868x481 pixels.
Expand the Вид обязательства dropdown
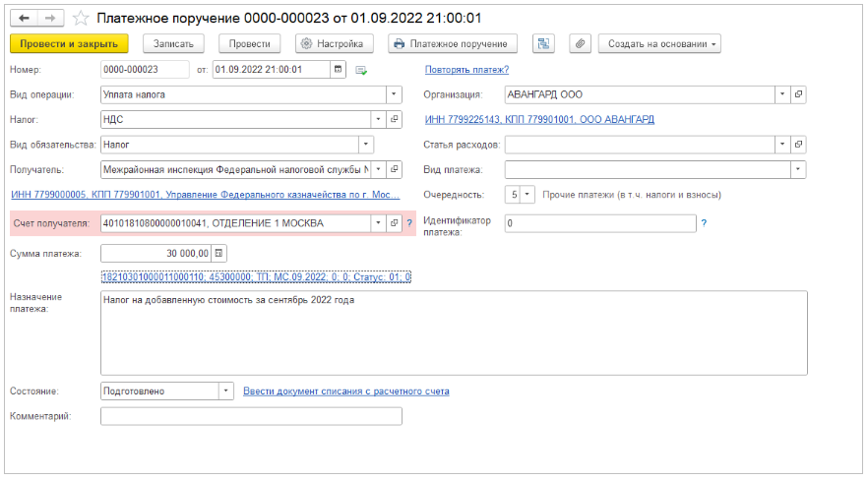tap(366, 145)
